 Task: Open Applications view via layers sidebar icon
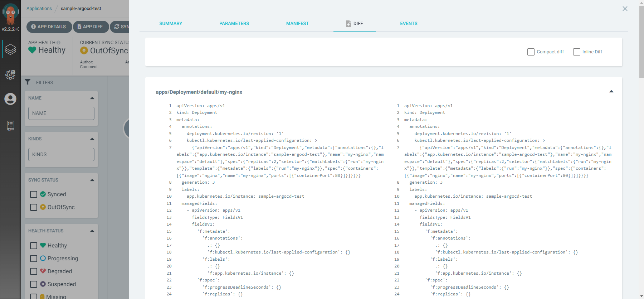tap(10, 49)
